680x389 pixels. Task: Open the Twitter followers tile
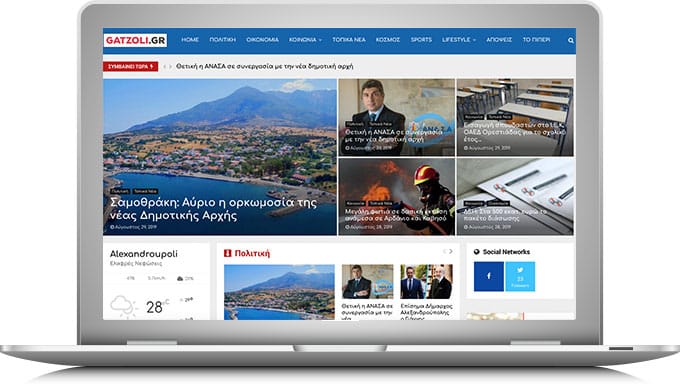click(520, 276)
